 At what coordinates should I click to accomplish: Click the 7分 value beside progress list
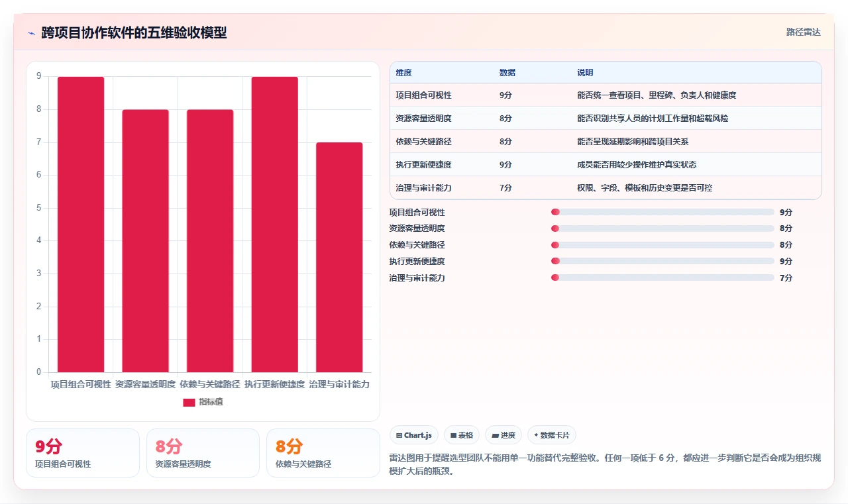(x=786, y=278)
